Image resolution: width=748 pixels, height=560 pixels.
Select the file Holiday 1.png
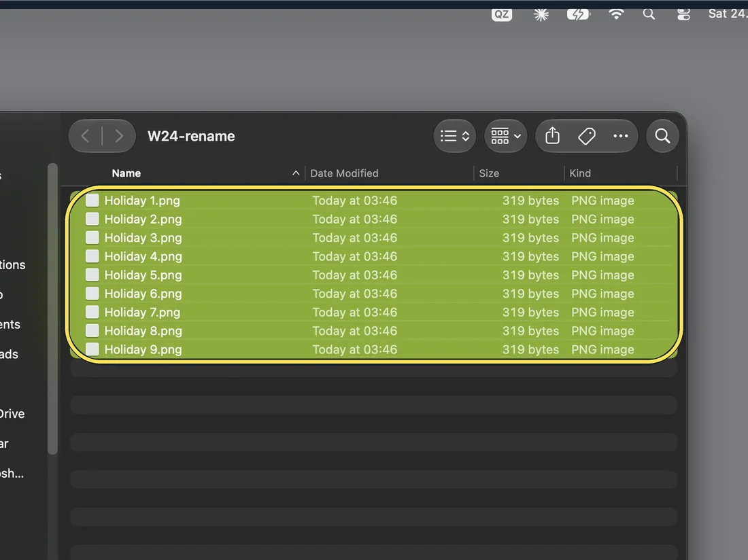click(373, 200)
